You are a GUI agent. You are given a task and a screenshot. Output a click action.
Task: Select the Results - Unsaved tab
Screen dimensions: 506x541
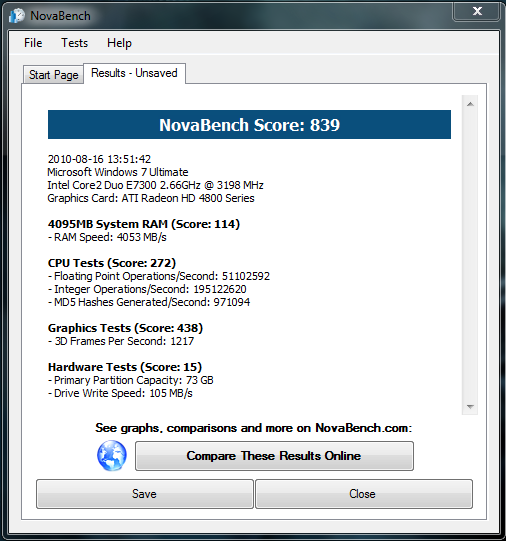click(x=135, y=73)
